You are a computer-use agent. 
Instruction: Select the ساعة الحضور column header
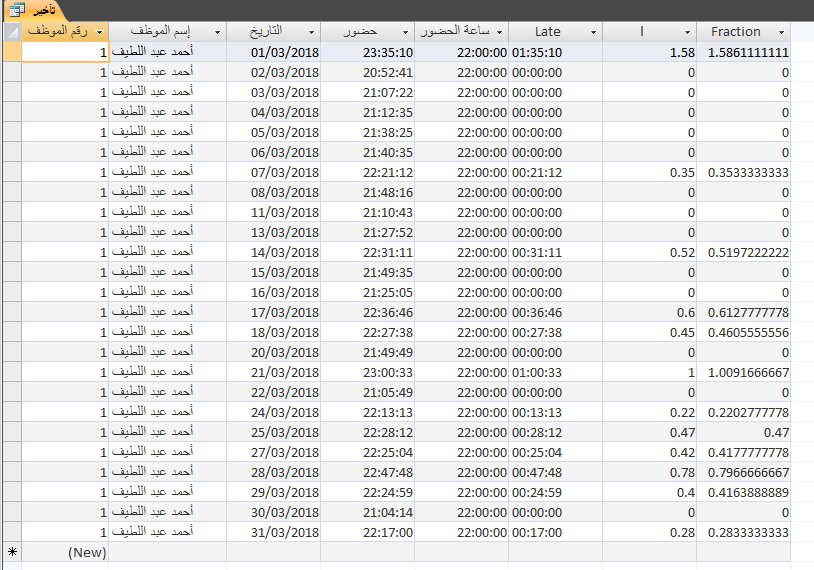click(462, 32)
